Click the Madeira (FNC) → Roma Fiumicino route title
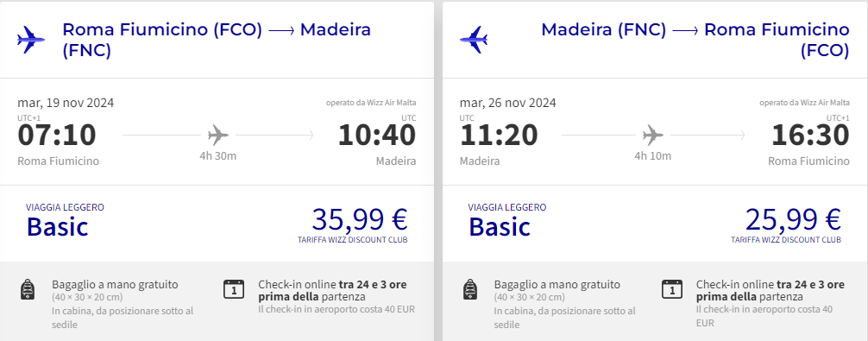868x341 pixels. (695, 40)
